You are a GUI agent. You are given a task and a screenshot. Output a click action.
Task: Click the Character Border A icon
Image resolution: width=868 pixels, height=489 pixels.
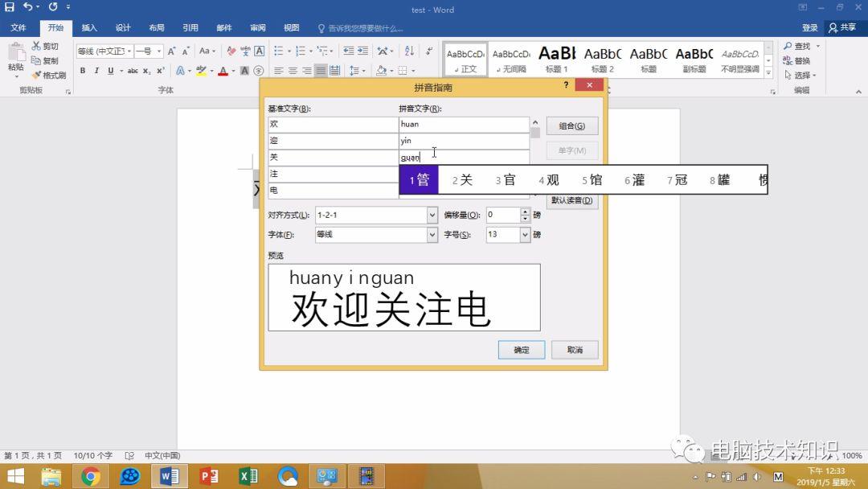pyautogui.click(x=259, y=51)
